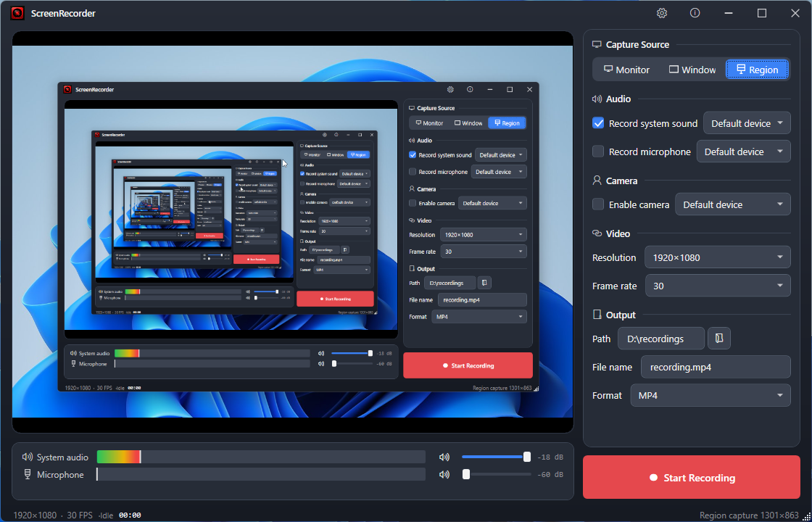Click the "Idle" status indicator
The height and width of the screenshot is (522, 812).
click(x=105, y=515)
